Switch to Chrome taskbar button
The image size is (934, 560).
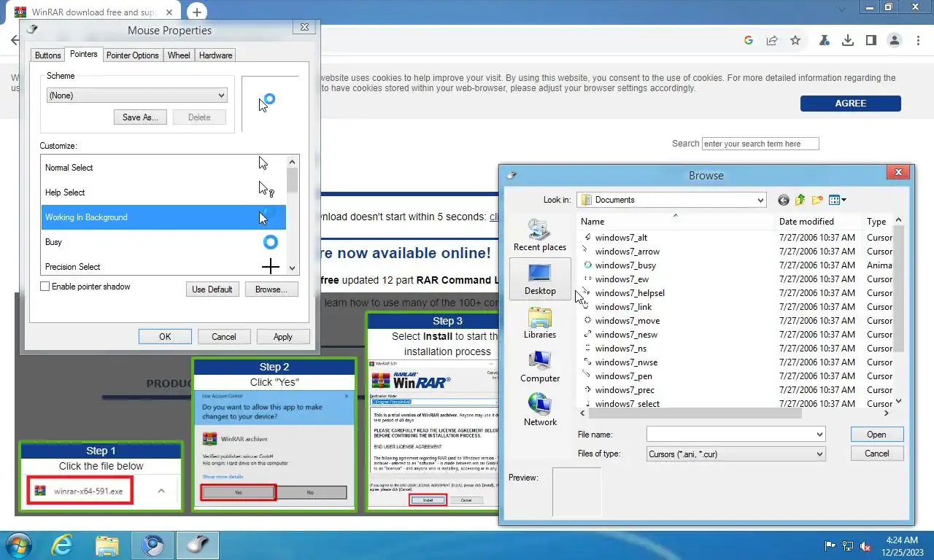[x=152, y=545]
